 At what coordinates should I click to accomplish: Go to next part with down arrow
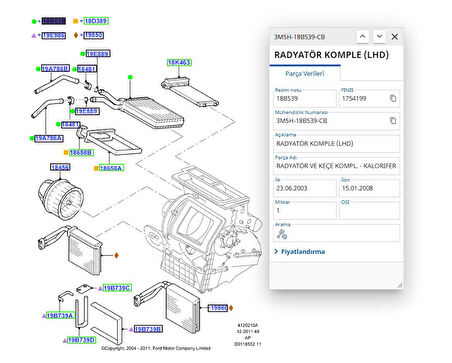point(379,36)
